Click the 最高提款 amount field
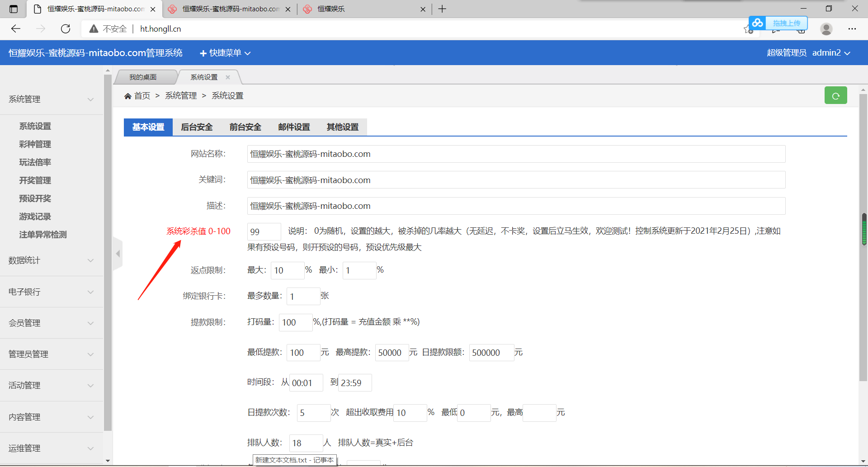This screenshot has height=467, width=868. tap(392, 353)
